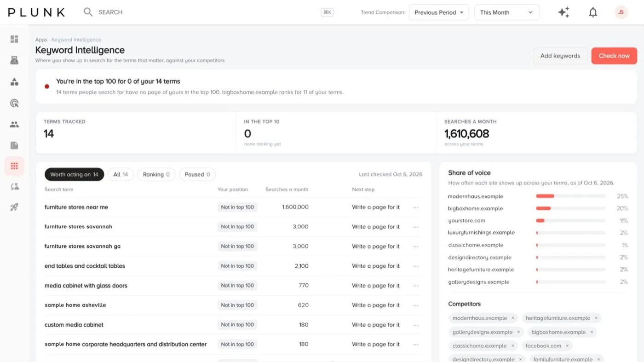Click the 'Your position' column header
The image size is (644, 362).
coord(233,190)
